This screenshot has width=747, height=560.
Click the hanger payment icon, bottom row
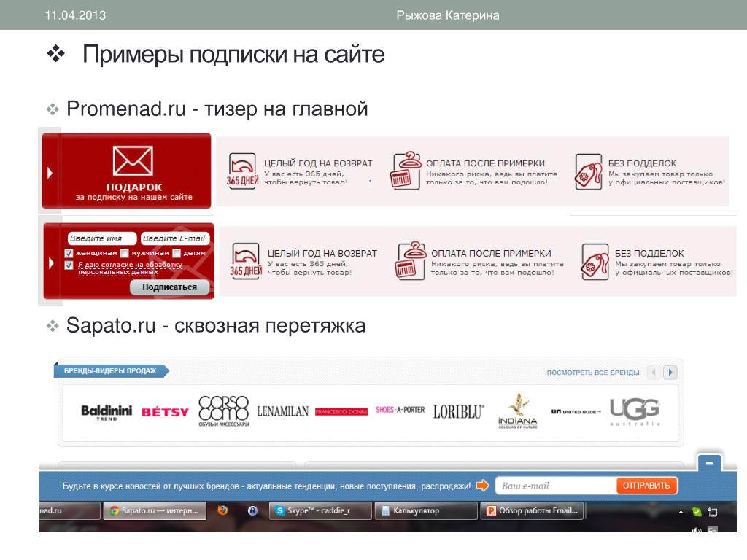(x=410, y=260)
